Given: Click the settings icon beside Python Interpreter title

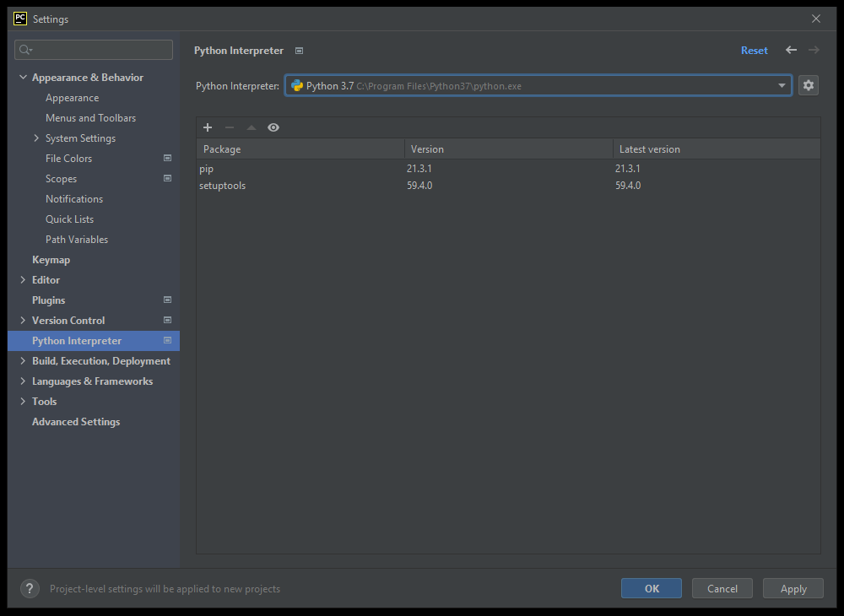Looking at the screenshot, I should click(299, 51).
